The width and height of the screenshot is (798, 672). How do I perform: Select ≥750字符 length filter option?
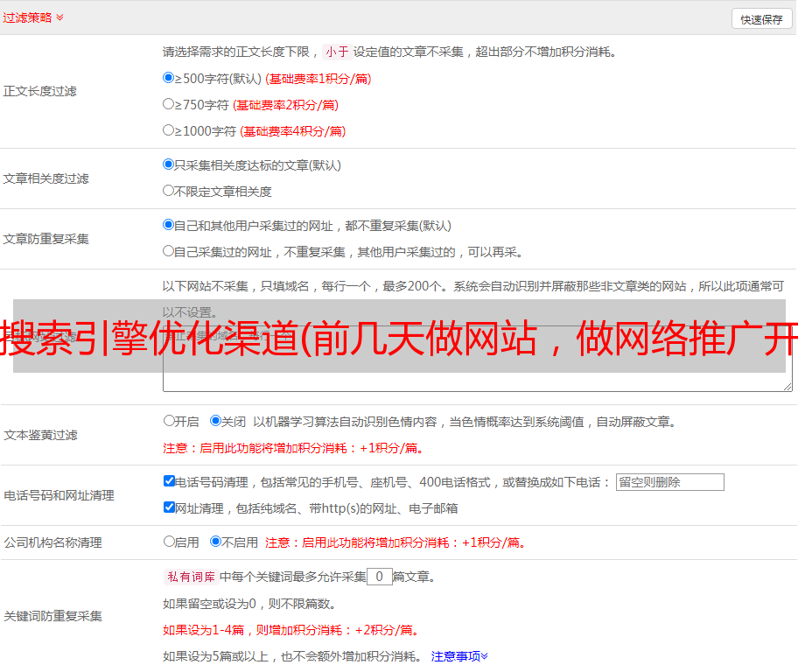click(x=169, y=104)
